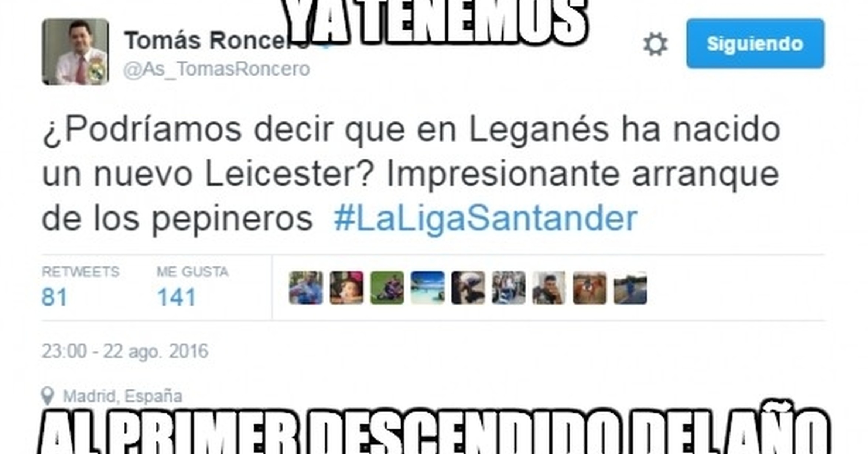Open liker avatar showing a group of people
The height and width of the screenshot is (454, 868).
(509, 288)
